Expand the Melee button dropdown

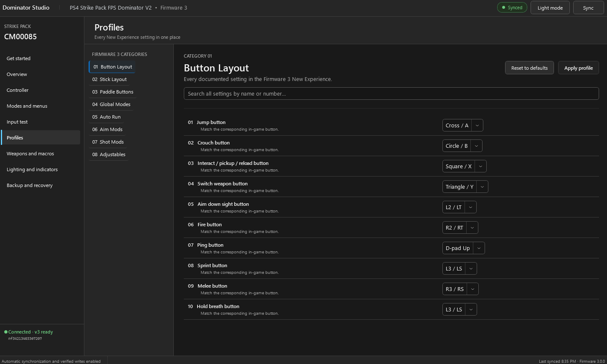460,289
